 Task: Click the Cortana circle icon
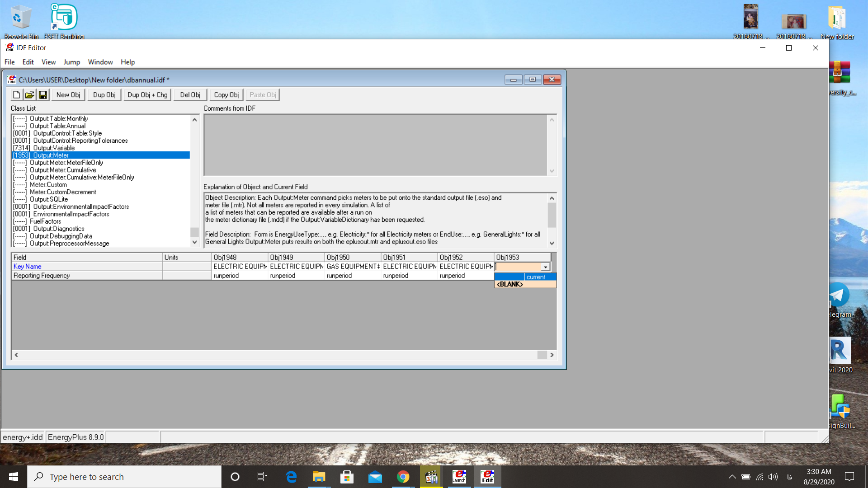[x=235, y=477]
